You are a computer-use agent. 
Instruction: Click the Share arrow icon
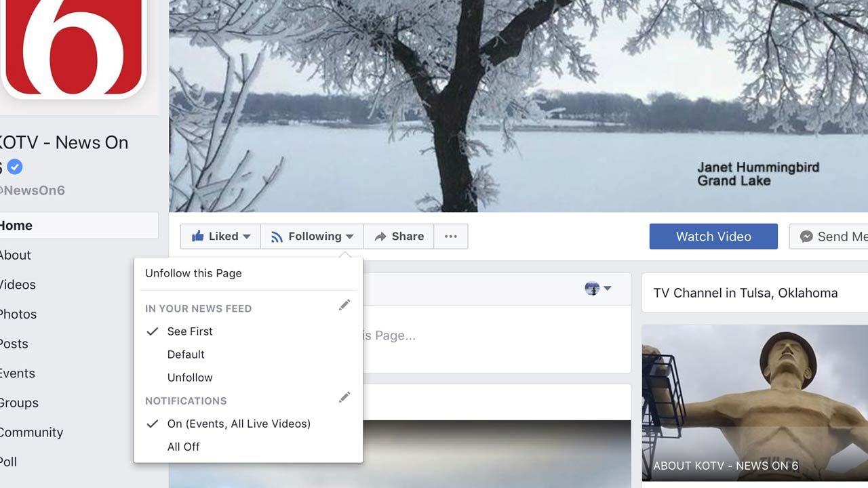pyautogui.click(x=380, y=236)
